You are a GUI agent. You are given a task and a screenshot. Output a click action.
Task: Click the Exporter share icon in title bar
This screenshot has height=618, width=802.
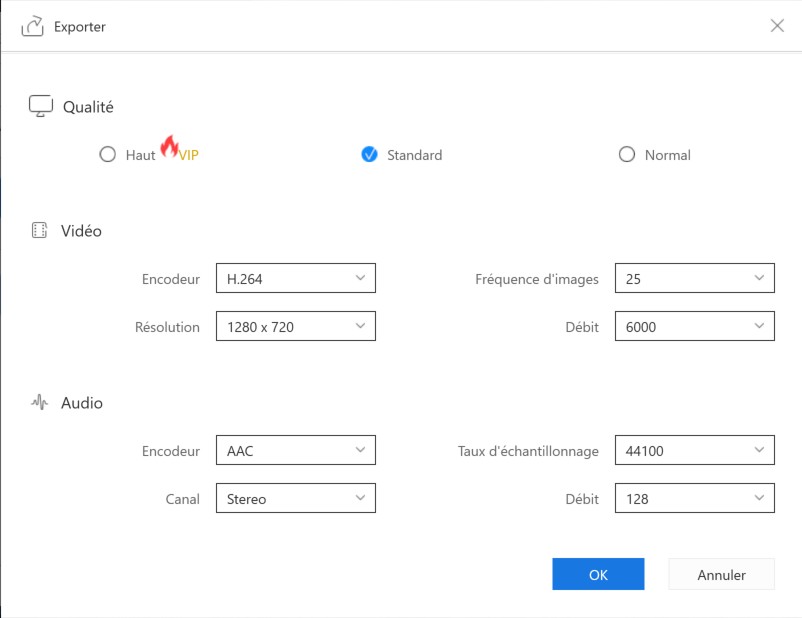point(32,26)
